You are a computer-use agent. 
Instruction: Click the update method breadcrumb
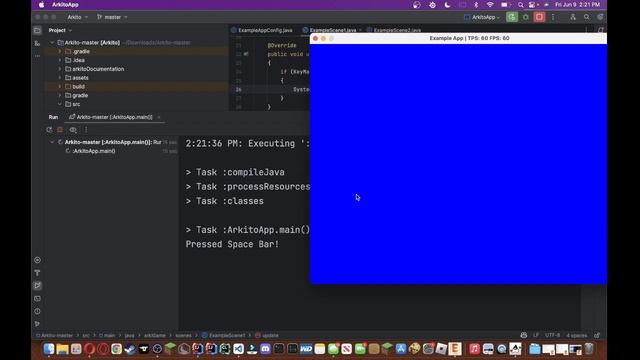point(267,336)
